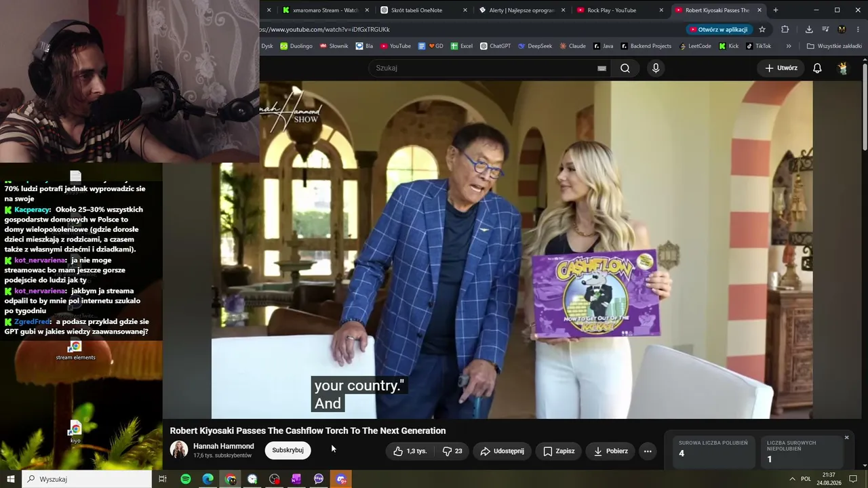Open the taskbar clock showing 21:37

[829, 479]
